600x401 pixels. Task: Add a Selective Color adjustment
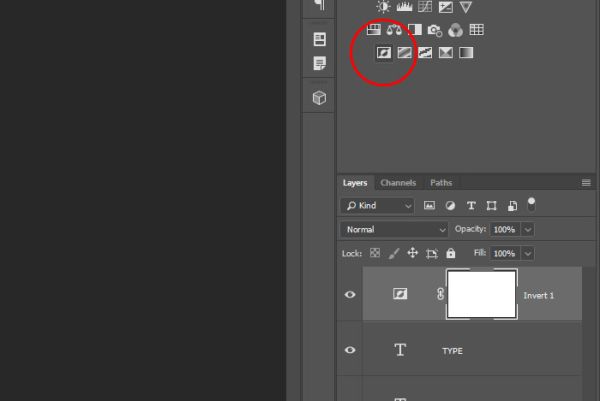coord(446,52)
